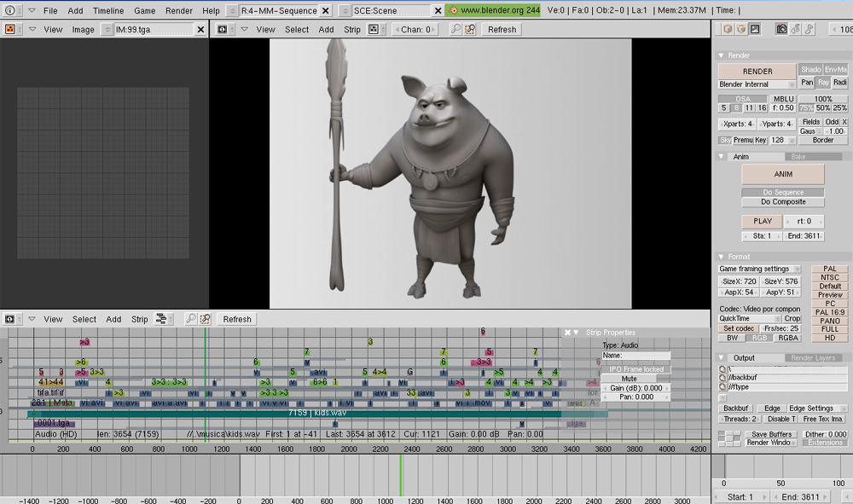Click the strip Name input field
Image resolution: width=853 pixels, height=504 pixels.
(x=635, y=355)
